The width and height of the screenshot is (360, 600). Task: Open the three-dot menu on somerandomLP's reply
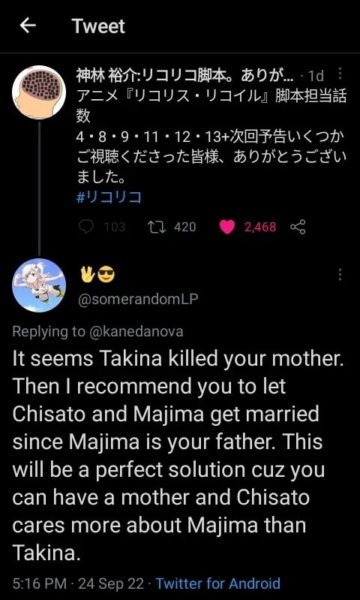pos(340,274)
